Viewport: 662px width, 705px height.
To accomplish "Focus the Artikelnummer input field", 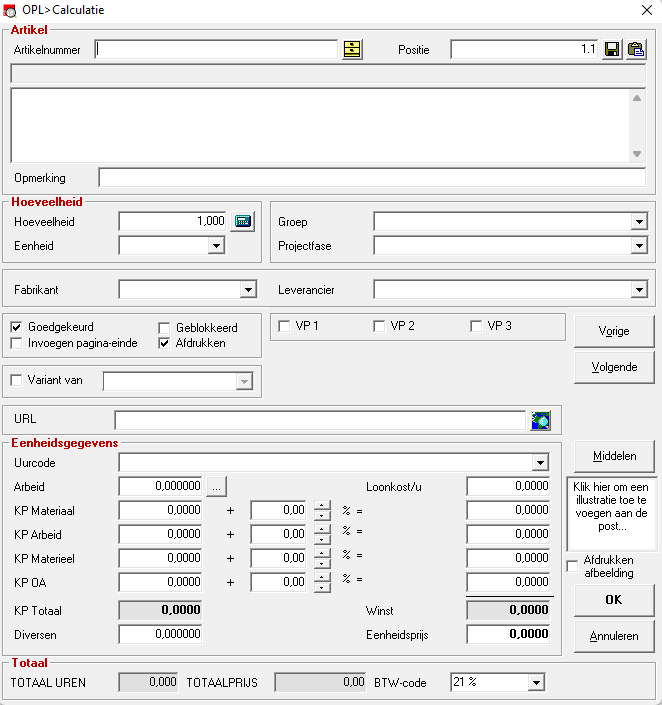I will (216, 49).
